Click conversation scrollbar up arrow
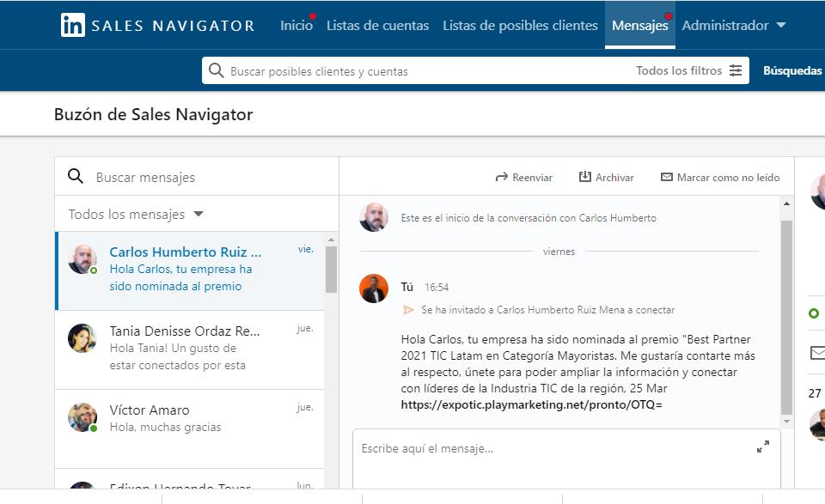825x504 pixels. coord(786,203)
